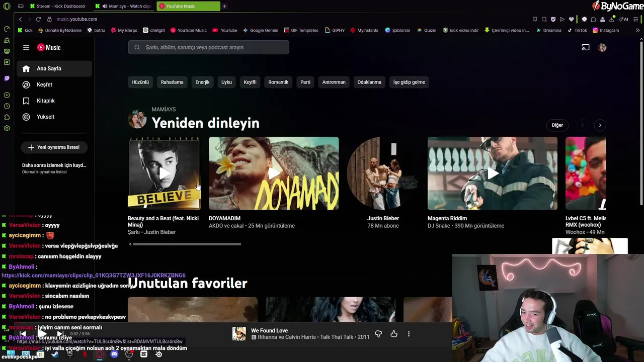
Task: Open the Myinstants bookmark
Action: pyautogui.click(x=364, y=30)
